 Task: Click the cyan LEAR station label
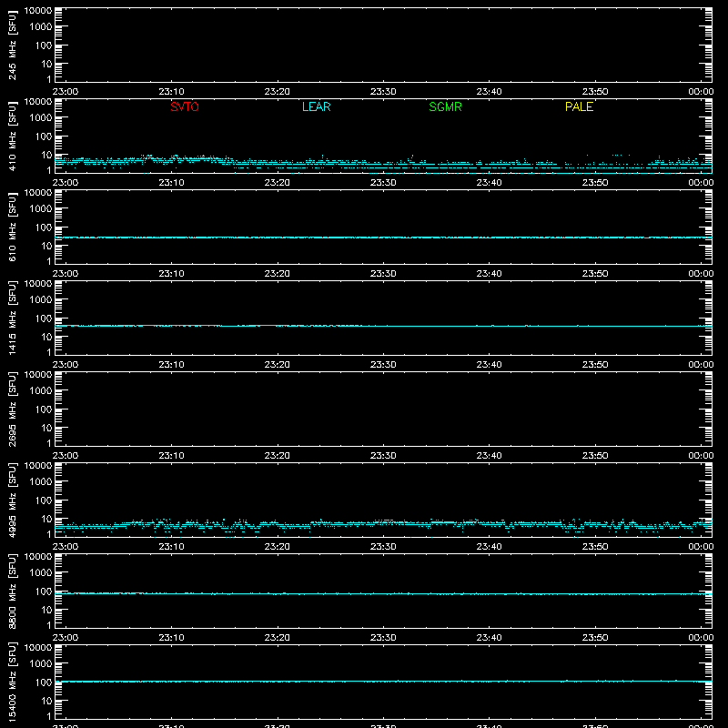[x=316, y=106]
